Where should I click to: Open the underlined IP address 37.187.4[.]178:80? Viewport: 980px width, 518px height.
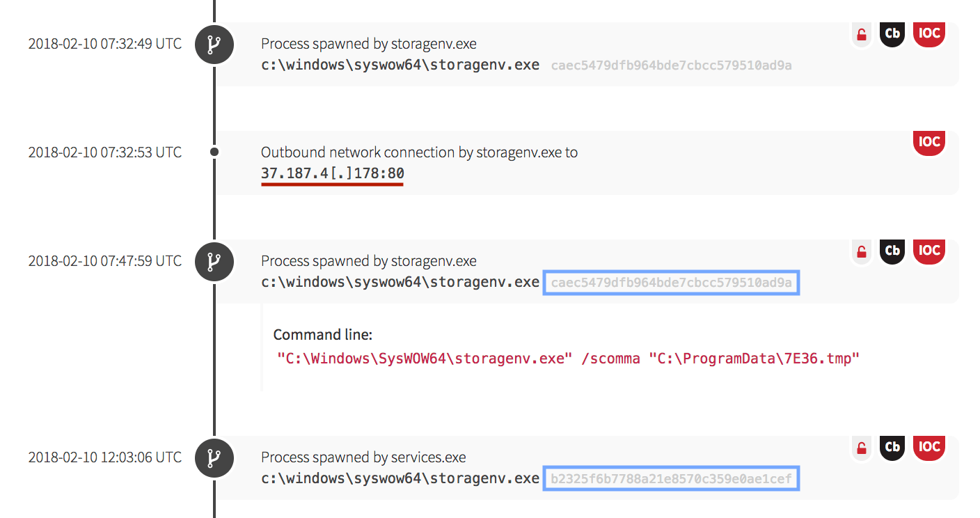pyautogui.click(x=332, y=173)
